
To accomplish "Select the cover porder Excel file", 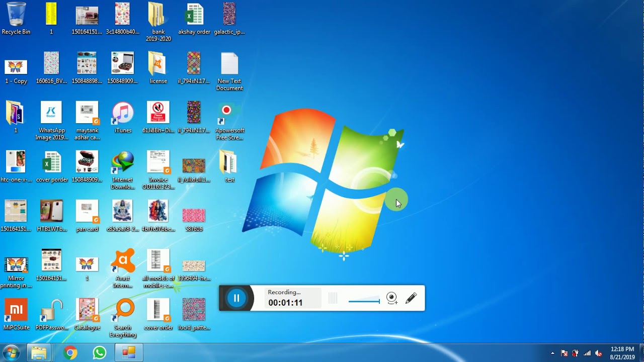I will click(52, 167).
